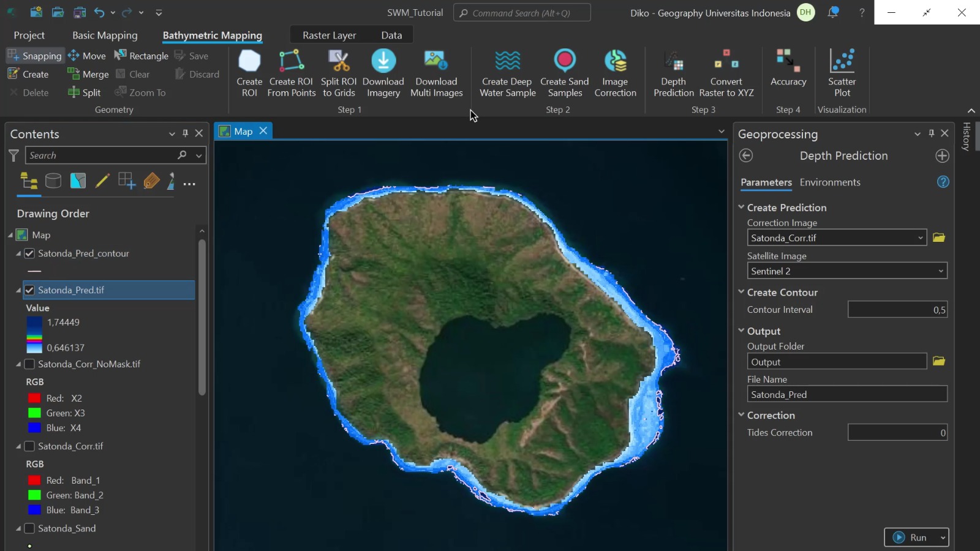Open the Create ROI tool
The image size is (980, 551).
[x=249, y=73]
